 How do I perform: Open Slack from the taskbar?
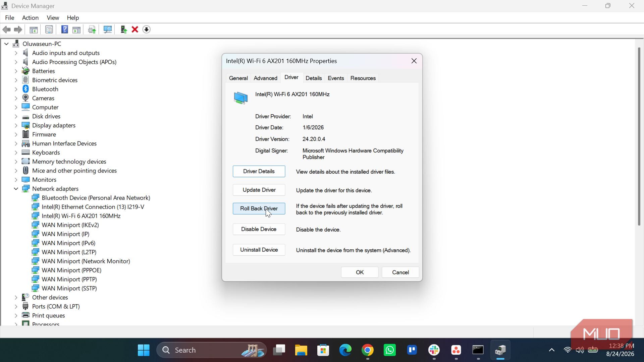coord(434,350)
